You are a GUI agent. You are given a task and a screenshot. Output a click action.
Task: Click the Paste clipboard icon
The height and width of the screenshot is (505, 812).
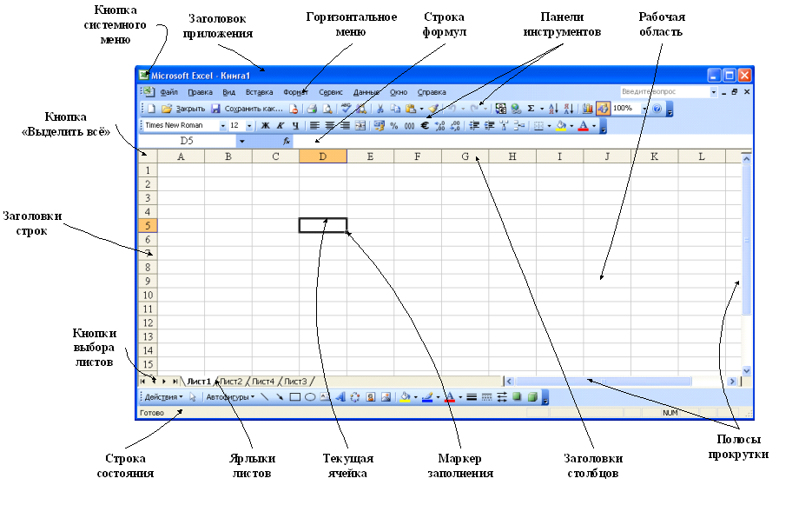click(411, 109)
